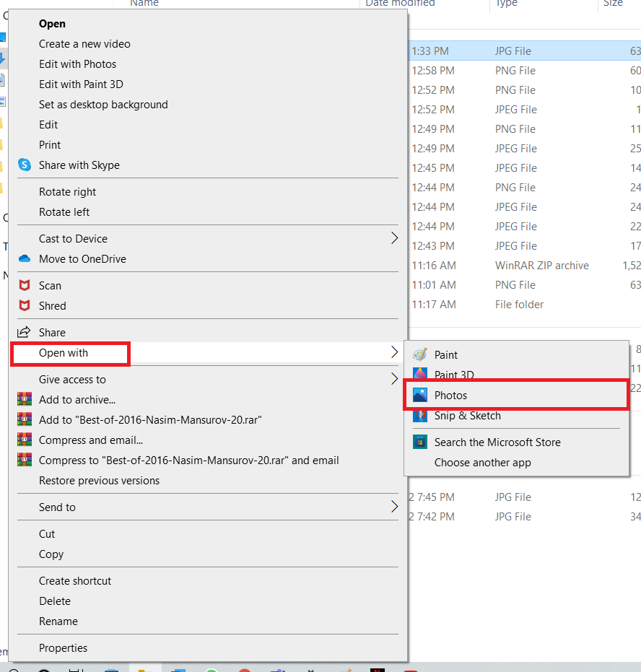
Task: Click the Share arrow icon
Action: 25,333
